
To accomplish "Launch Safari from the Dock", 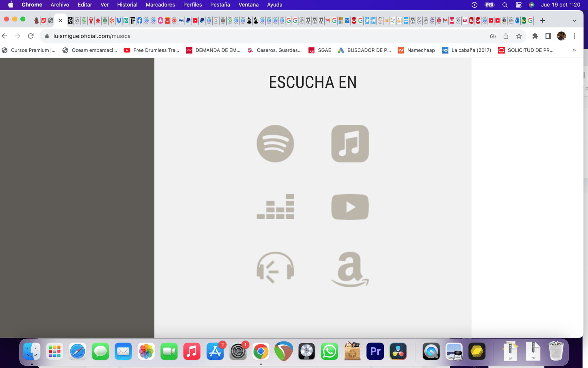I will click(78, 351).
